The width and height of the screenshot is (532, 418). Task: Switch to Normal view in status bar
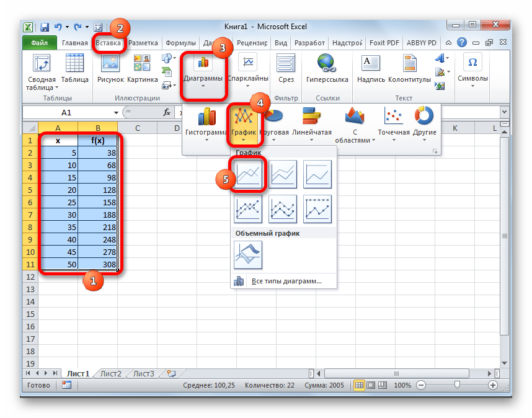click(359, 385)
